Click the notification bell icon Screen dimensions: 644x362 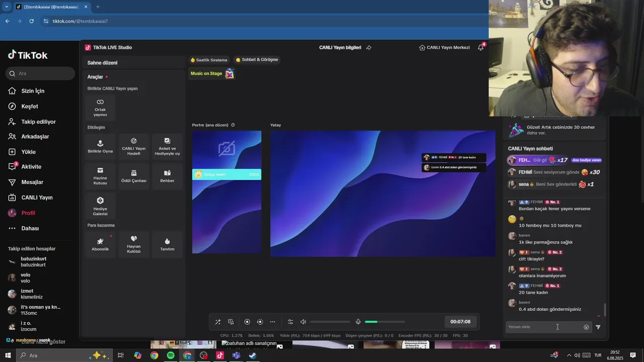[480, 47]
